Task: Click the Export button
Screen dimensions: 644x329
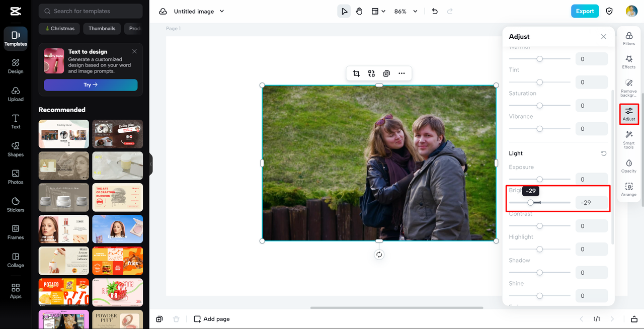Action: pyautogui.click(x=585, y=11)
